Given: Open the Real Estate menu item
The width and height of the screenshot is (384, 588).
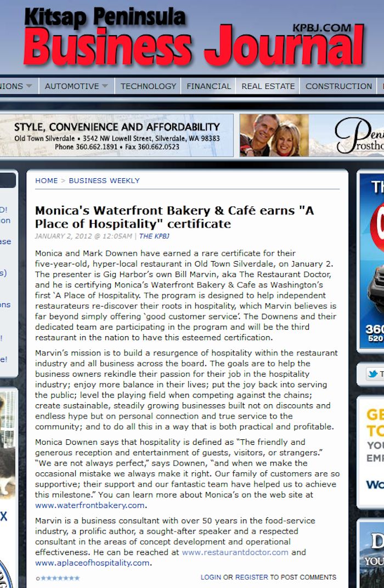Looking at the screenshot, I should [x=268, y=86].
